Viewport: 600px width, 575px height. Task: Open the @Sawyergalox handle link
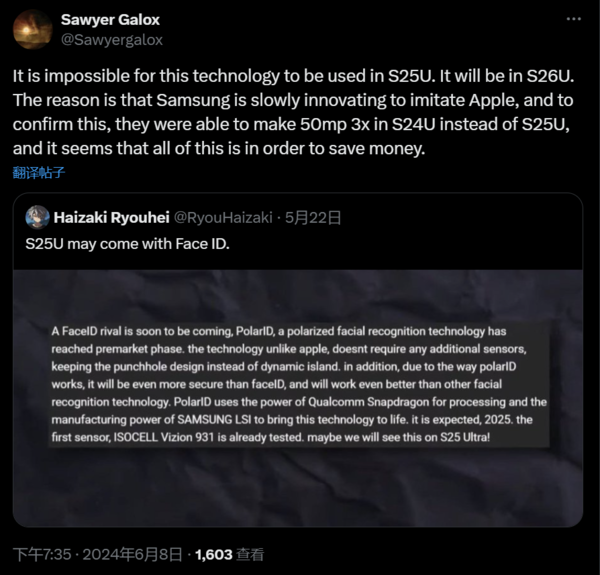[112, 40]
